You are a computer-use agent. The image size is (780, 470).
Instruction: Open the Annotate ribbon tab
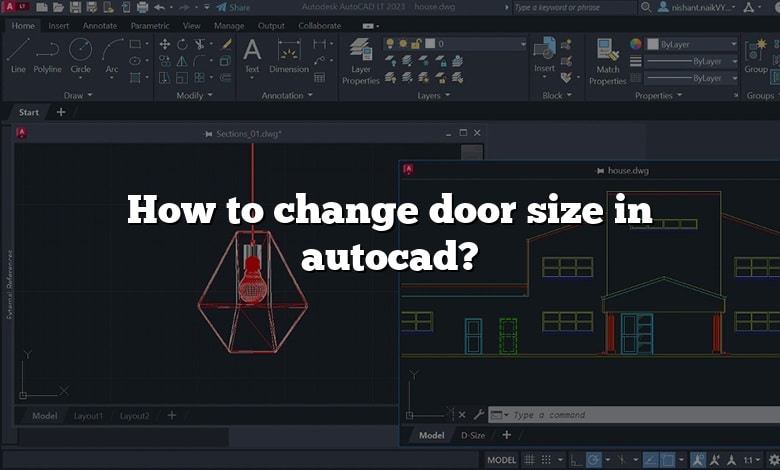pyautogui.click(x=100, y=25)
